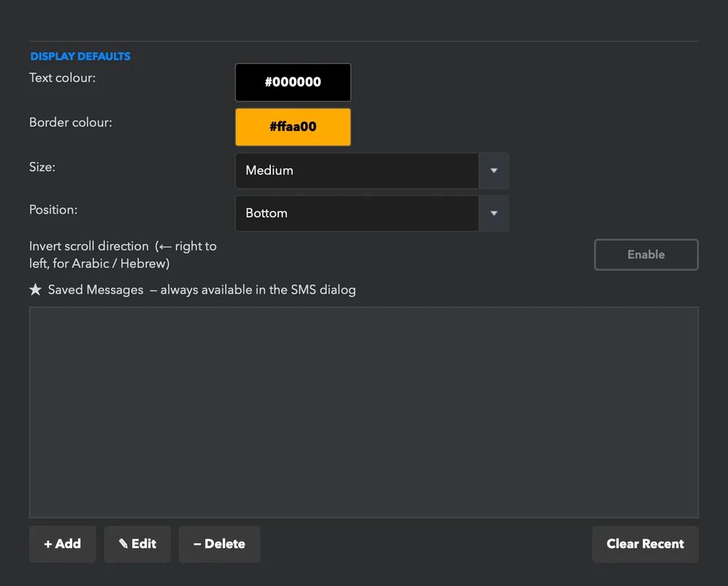Click the 'Text colour:' label
728x586 pixels.
(62, 78)
